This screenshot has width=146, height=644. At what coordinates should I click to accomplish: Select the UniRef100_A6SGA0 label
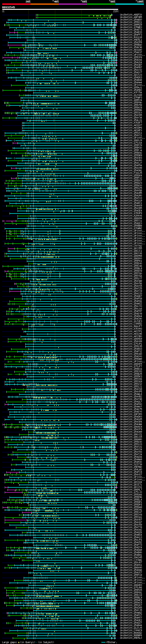coord(131,50)
